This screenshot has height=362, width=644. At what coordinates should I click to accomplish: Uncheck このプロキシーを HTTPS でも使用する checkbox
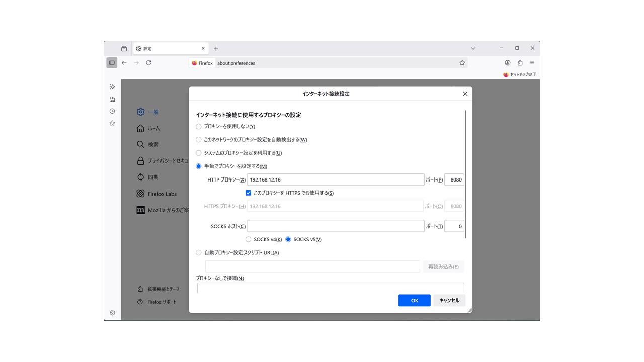click(248, 193)
